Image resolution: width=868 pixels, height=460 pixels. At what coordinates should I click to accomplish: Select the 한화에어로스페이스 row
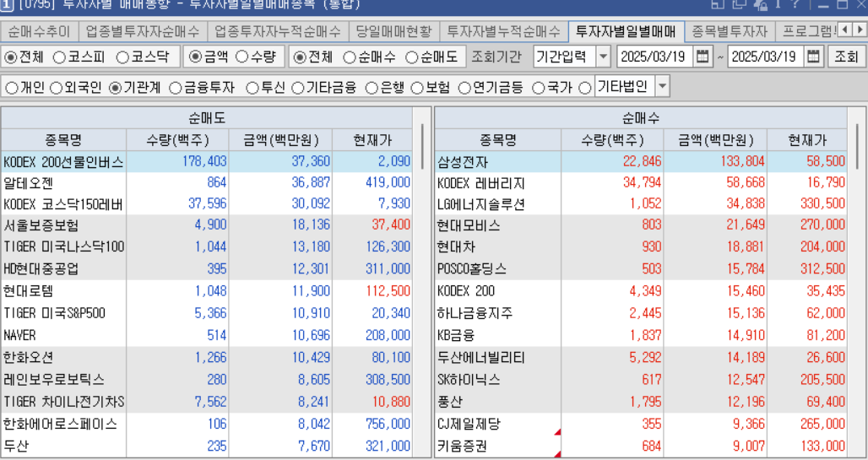coord(207,424)
